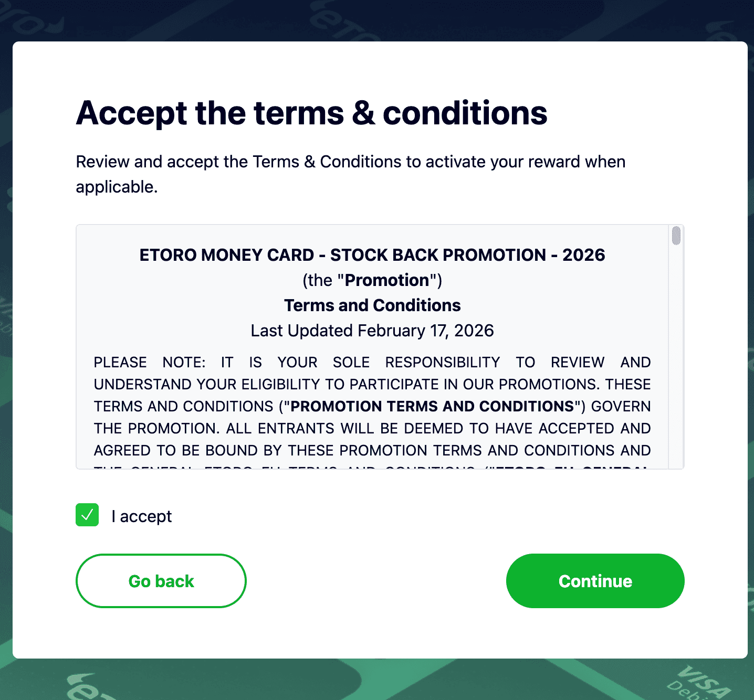Click the "Terms and Conditions" subtitle in the box
The width and height of the screenshot is (754, 700).
coord(372,305)
